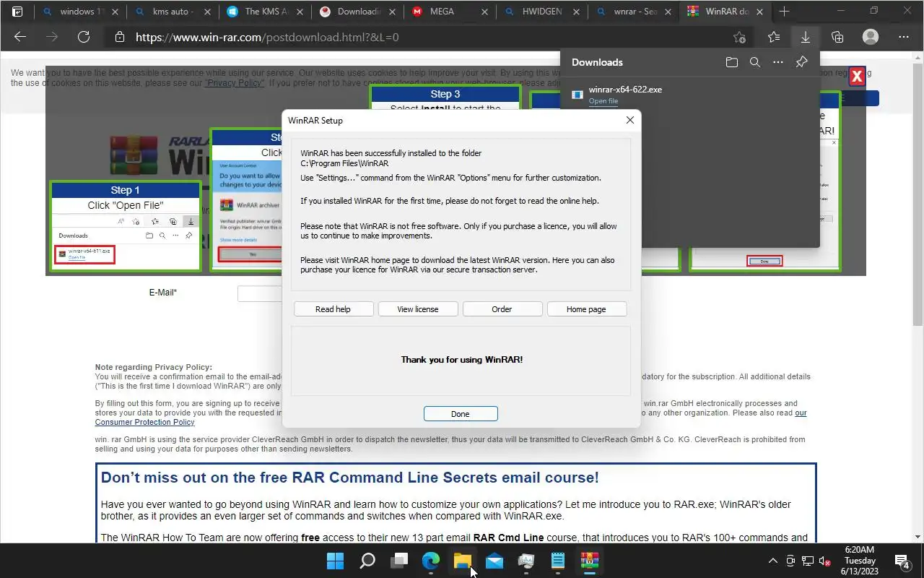Open downloads folder icon in Downloads panel
Image resolution: width=924 pixels, height=578 pixels.
tap(732, 62)
